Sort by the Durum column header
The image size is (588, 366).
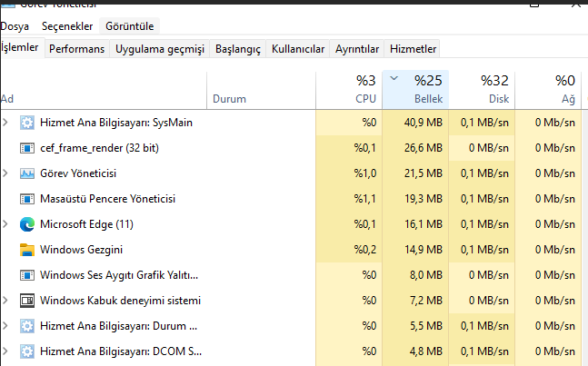pyautogui.click(x=262, y=91)
